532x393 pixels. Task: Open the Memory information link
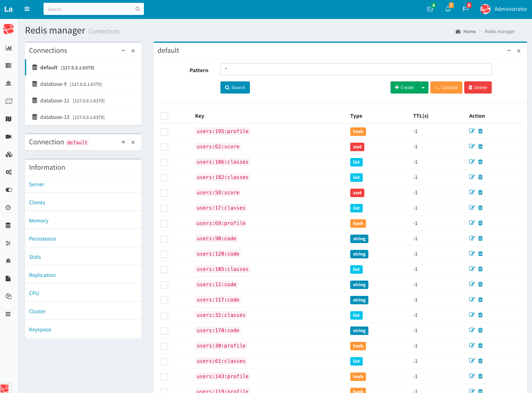(39, 220)
